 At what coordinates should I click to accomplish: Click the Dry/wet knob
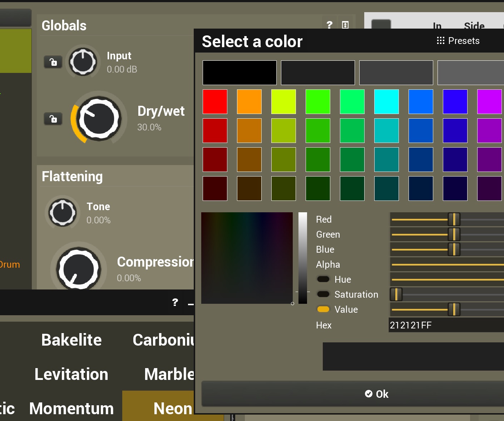99,119
